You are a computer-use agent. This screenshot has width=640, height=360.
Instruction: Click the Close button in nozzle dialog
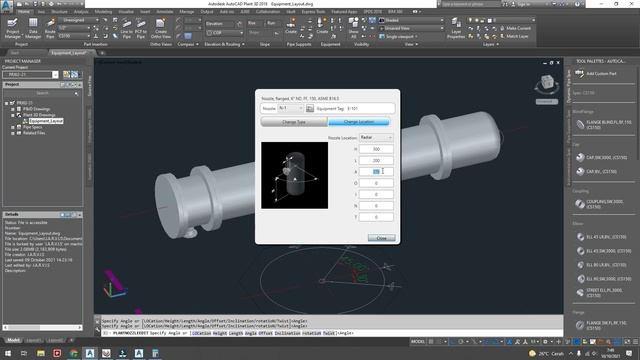pyautogui.click(x=381, y=238)
